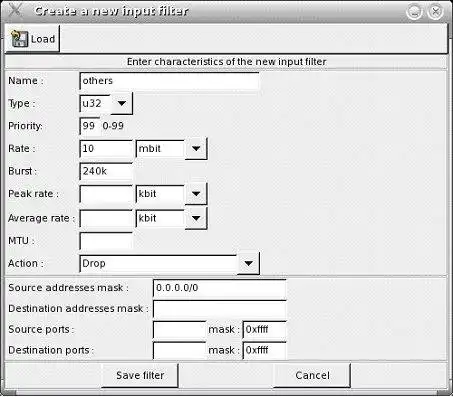Click the 'Source addresses mask :' label
The image size is (453, 397).
pos(68,288)
